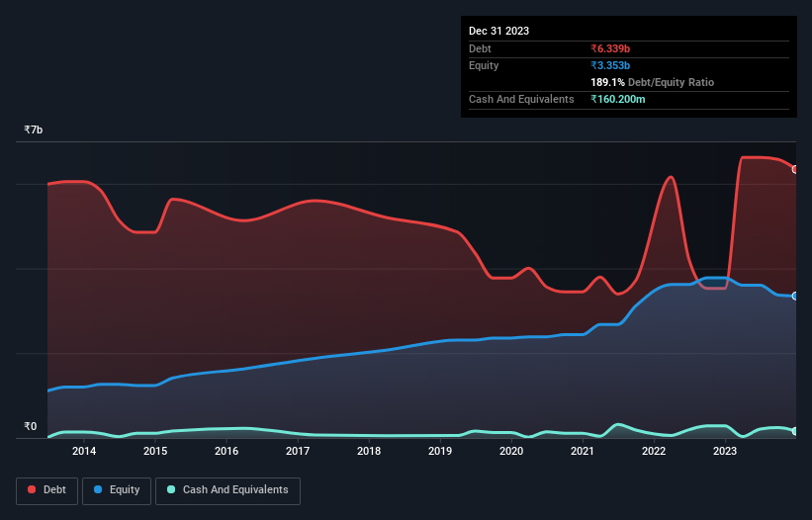Select the 2017 x-axis label
812x520 pixels.
(x=298, y=451)
